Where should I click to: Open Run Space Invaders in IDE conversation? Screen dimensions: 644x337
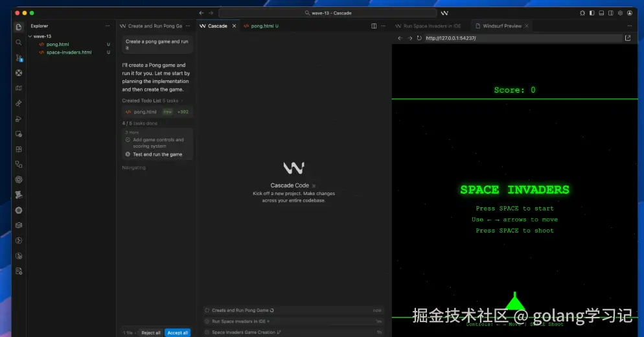coord(293,321)
